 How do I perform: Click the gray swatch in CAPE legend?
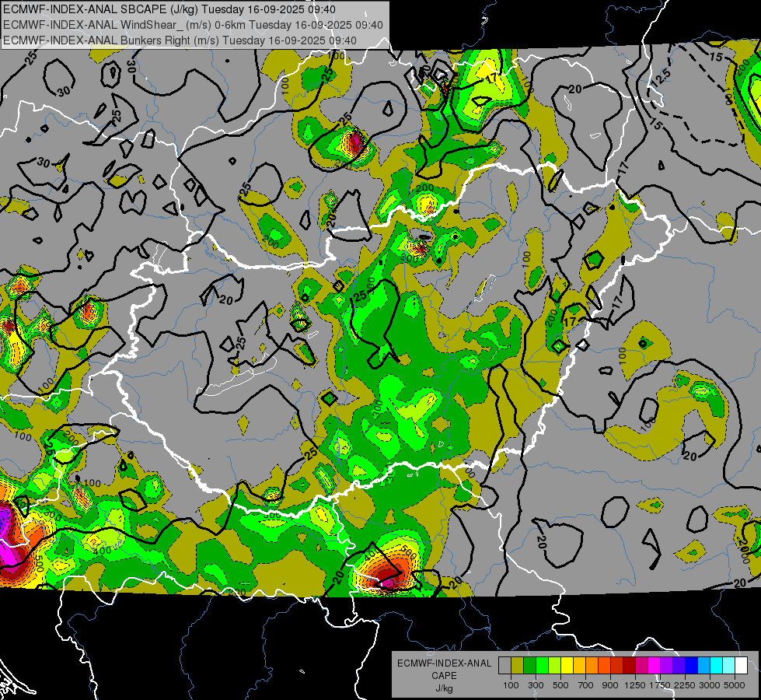(504, 665)
